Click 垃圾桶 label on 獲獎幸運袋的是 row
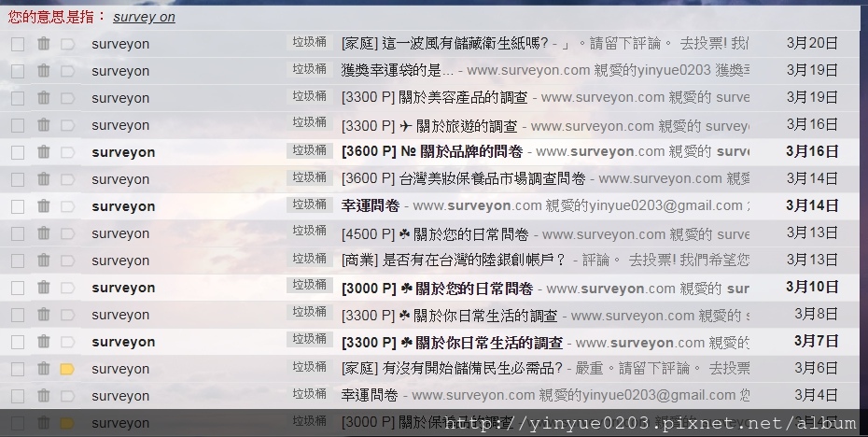This screenshot has width=868, height=437. point(310,69)
